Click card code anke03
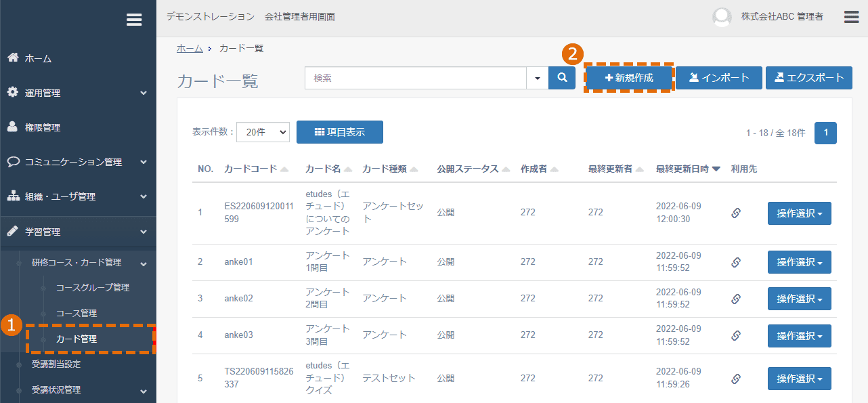The width and height of the screenshot is (868, 403). 238,335
